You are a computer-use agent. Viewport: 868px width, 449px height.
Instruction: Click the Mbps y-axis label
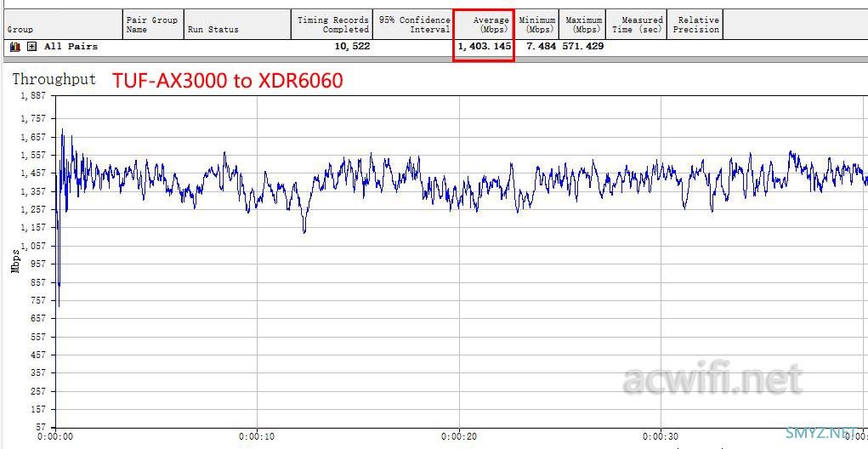click(x=15, y=261)
